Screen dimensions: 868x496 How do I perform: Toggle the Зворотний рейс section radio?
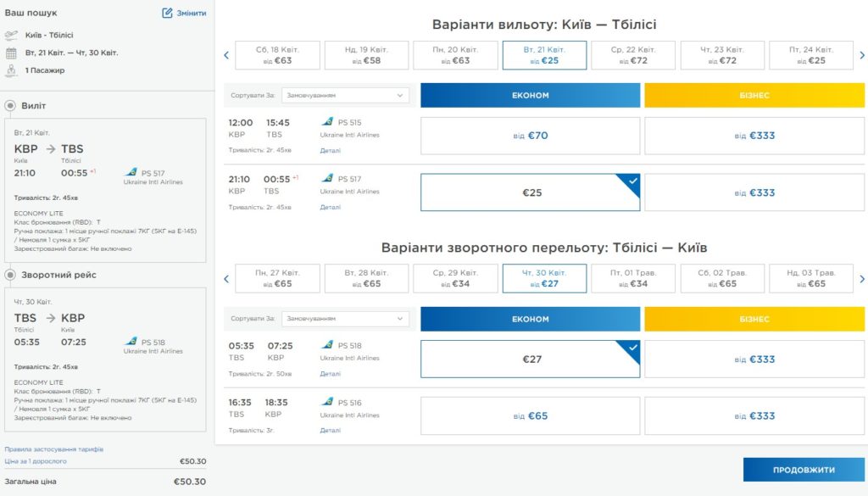coord(10,275)
